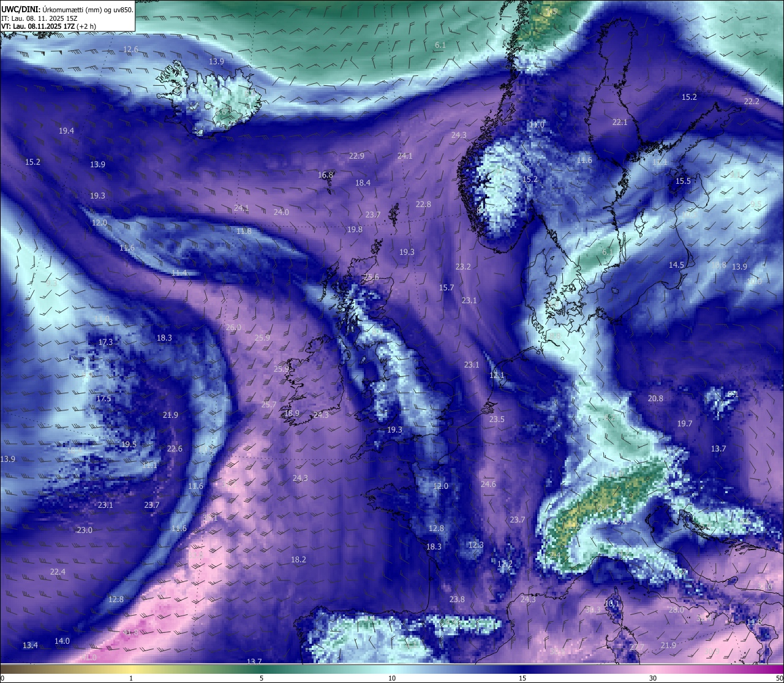
Task: Click the 20.8 value label
Action: 655,398
